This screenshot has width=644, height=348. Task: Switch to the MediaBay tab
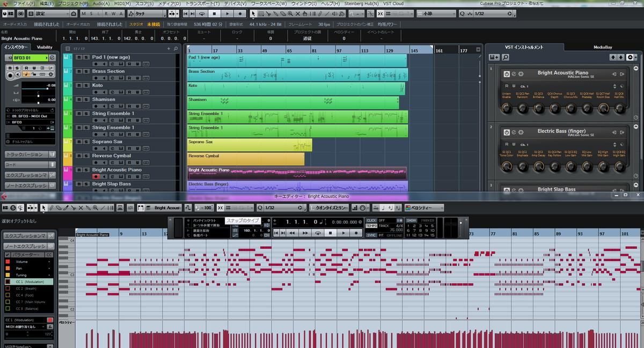click(x=602, y=47)
